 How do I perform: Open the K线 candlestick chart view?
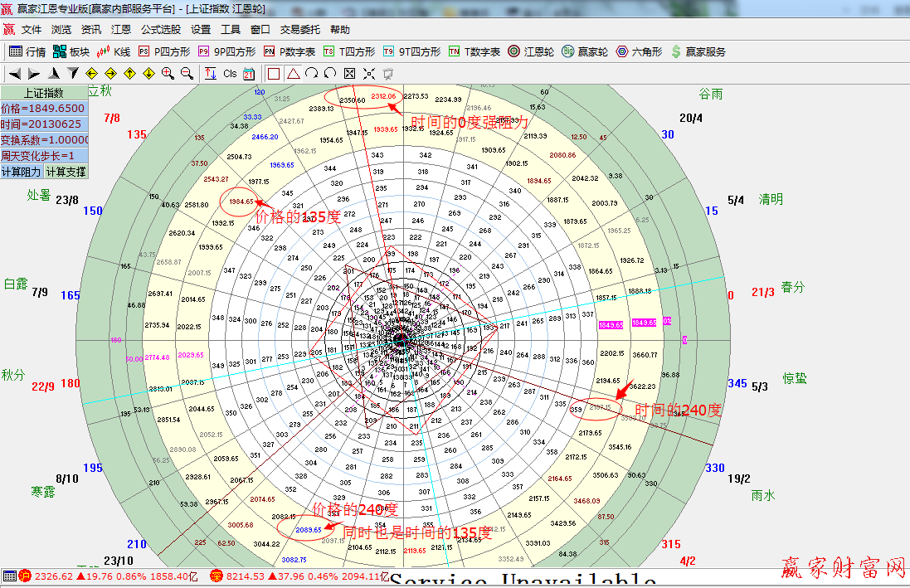pyautogui.click(x=114, y=51)
